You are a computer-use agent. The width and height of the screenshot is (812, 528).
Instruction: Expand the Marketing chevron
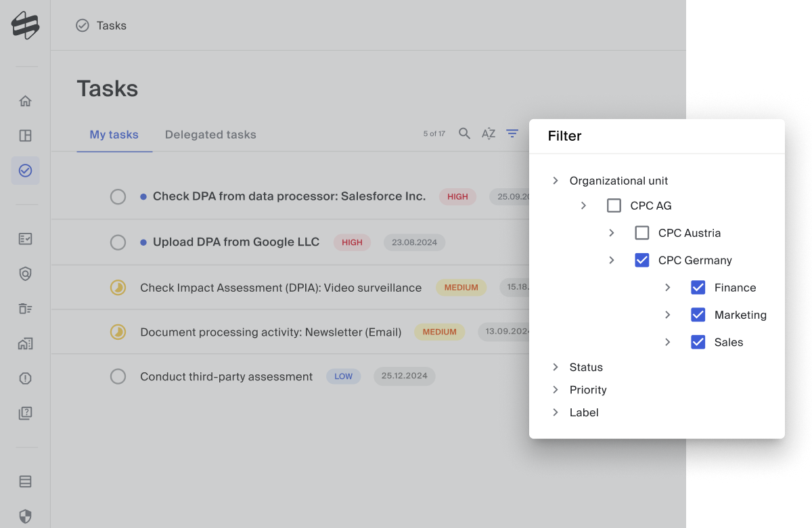(x=667, y=315)
